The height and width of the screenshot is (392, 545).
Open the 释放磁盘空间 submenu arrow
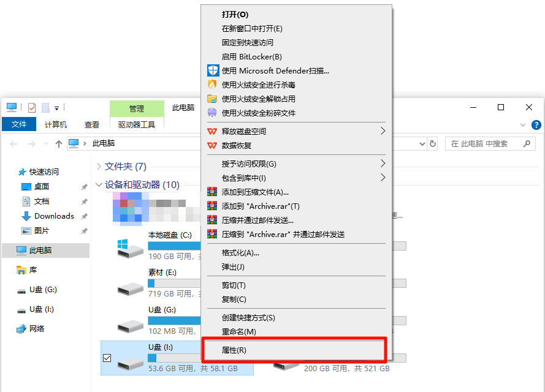pyautogui.click(x=383, y=131)
